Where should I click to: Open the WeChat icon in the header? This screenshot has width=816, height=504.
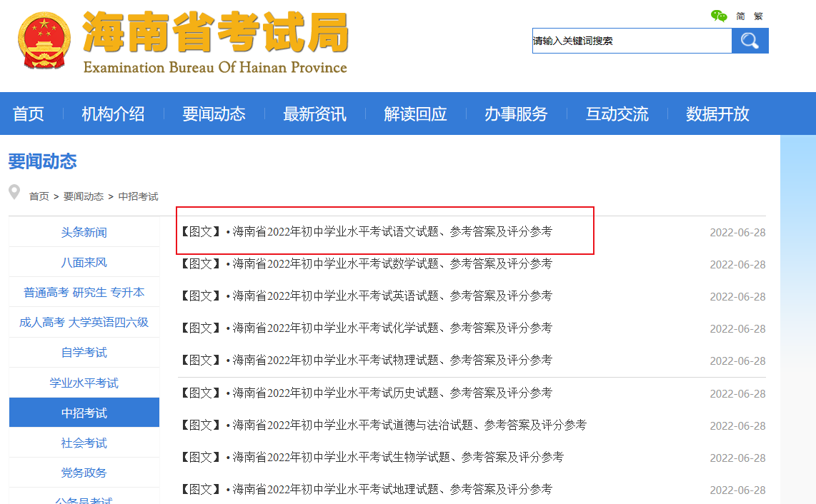click(x=719, y=16)
